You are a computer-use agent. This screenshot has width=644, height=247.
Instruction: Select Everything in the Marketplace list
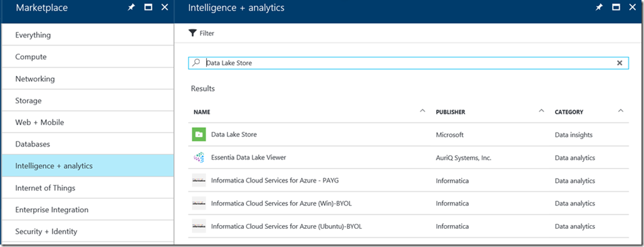pos(87,35)
